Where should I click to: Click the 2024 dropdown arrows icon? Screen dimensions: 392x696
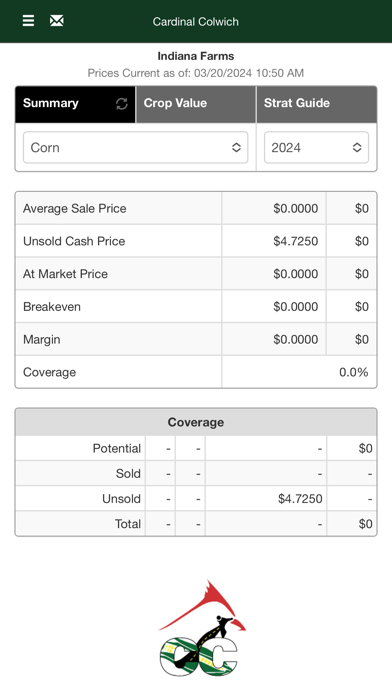(x=357, y=147)
